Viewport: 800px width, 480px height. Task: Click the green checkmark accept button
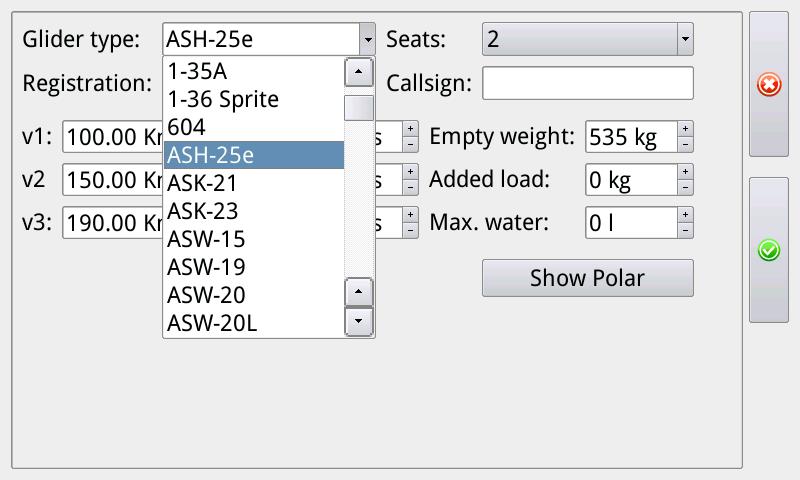pos(769,250)
